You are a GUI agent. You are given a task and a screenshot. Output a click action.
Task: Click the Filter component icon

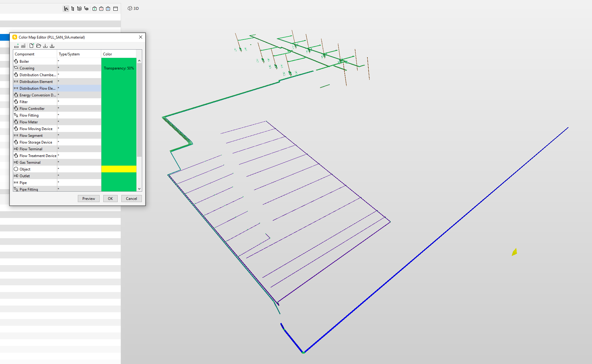click(16, 102)
